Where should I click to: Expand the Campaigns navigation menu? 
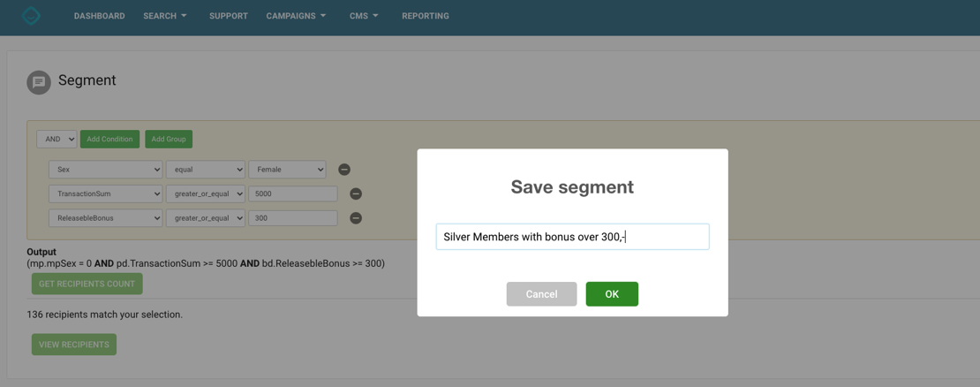coord(296,16)
